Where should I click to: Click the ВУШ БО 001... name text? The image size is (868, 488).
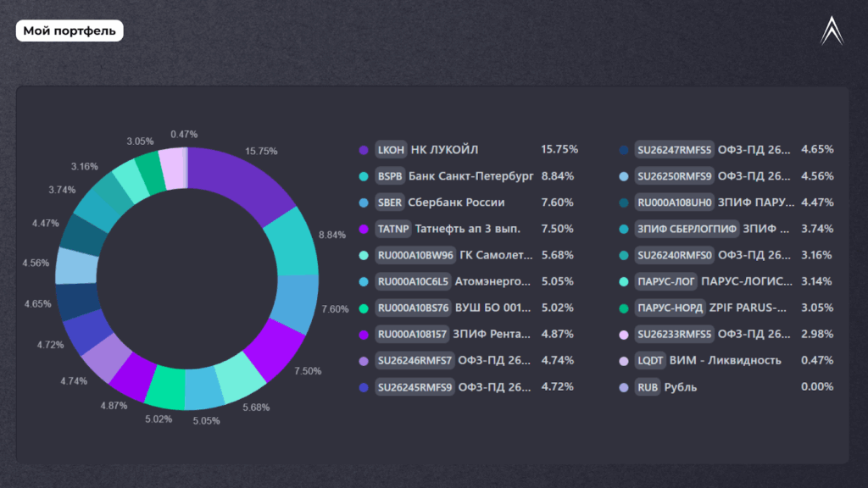pos(493,308)
